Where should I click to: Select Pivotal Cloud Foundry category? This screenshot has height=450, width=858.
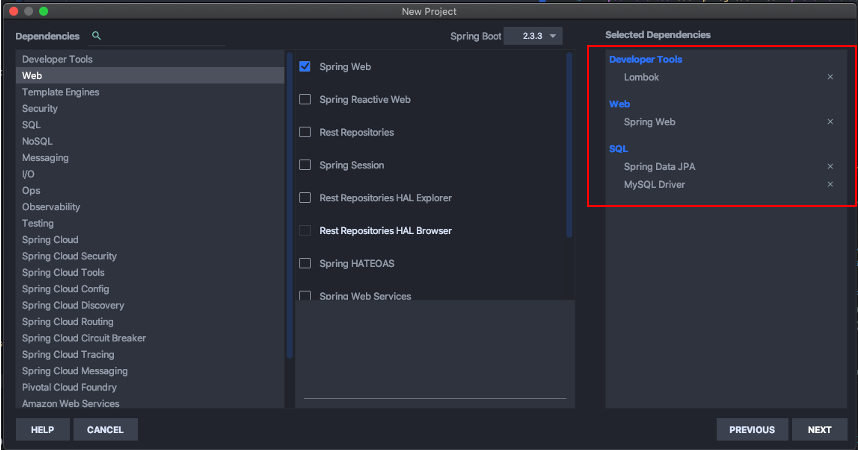point(150,388)
